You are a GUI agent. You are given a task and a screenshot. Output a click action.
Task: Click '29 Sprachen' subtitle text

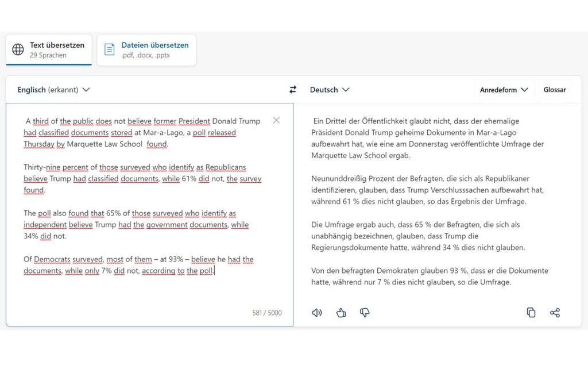48,55
